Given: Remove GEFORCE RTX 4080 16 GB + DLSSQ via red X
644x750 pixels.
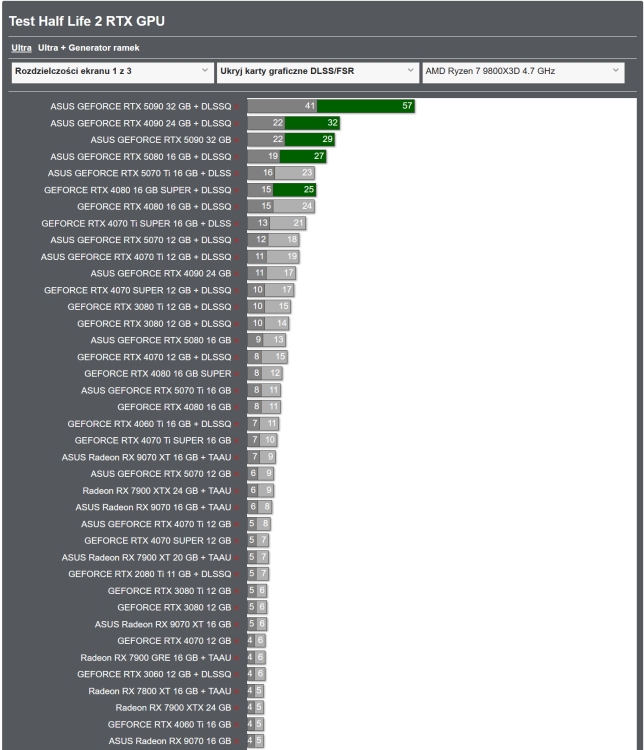Looking at the screenshot, I should [237, 207].
